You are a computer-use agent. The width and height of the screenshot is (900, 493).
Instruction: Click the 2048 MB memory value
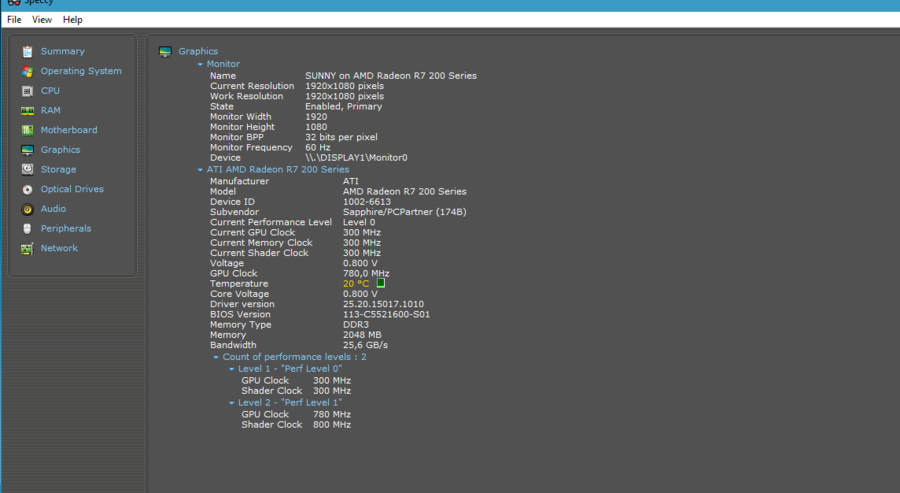362,335
